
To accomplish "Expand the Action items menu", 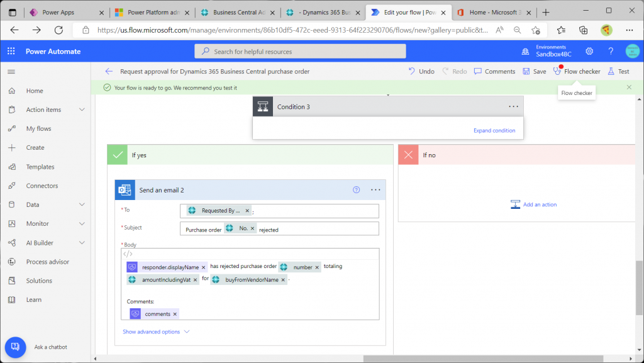I will (x=82, y=109).
